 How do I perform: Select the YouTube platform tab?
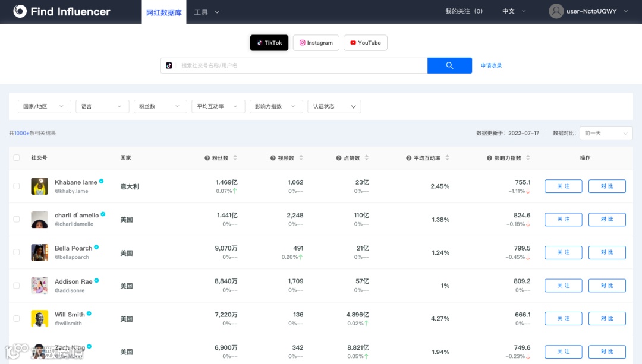pos(365,43)
